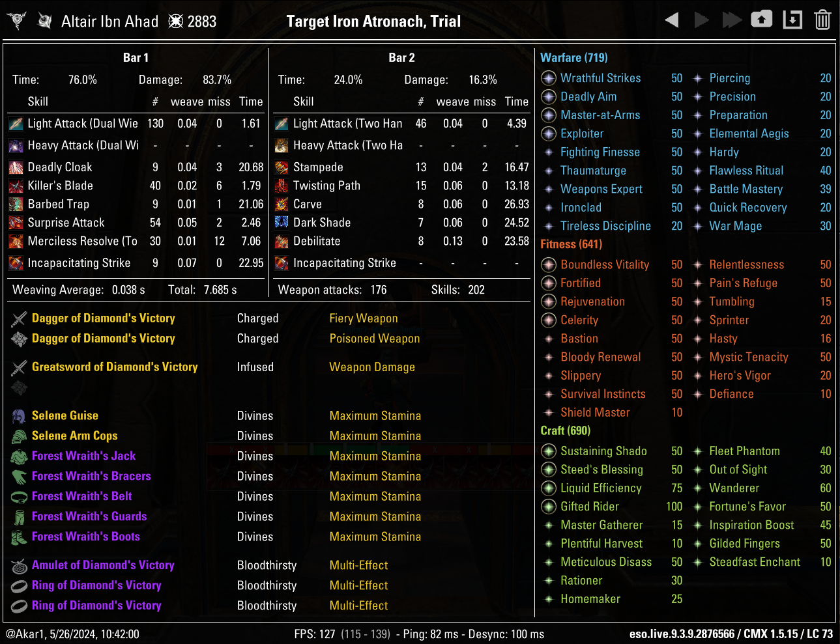Delete this fight using trash can icon
This screenshot has width=840, height=644.
point(822,20)
